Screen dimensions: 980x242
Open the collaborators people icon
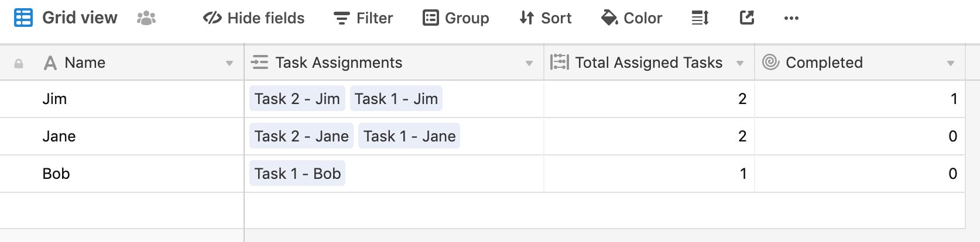pyautogui.click(x=146, y=19)
